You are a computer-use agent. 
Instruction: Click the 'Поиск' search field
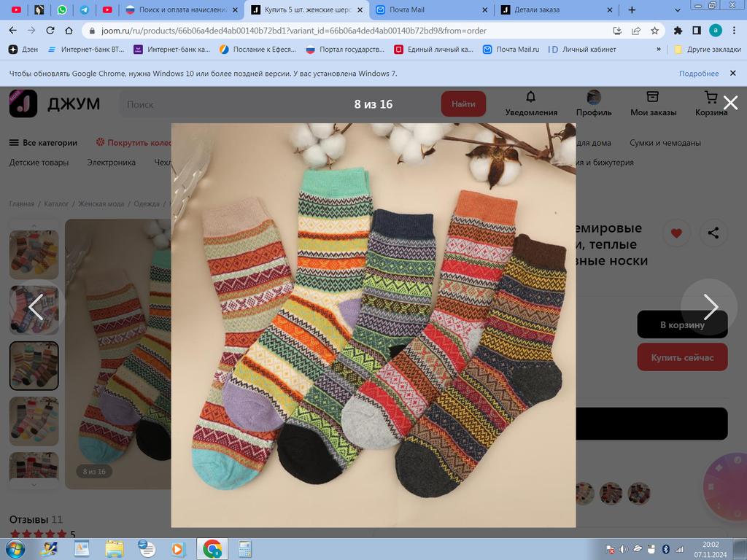tap(279, 104)
